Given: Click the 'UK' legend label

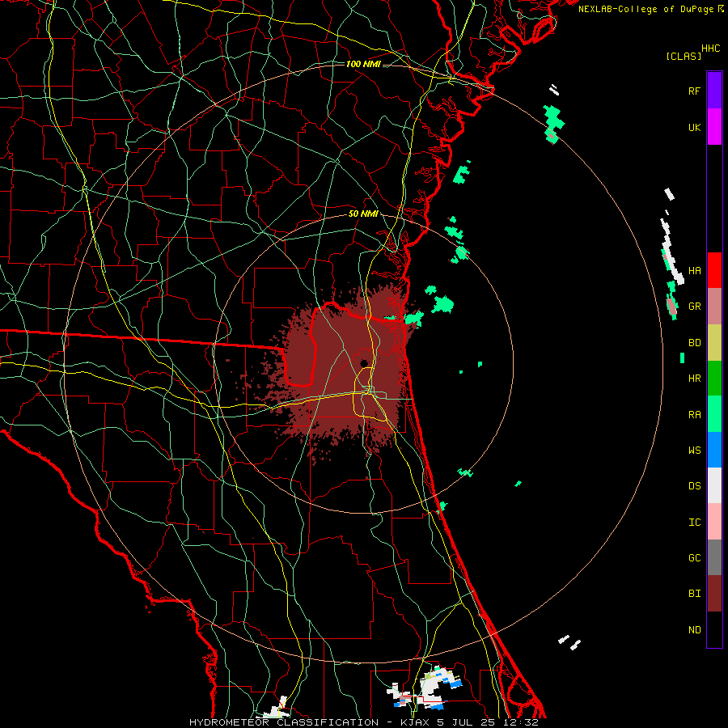Looking at the screenshot, I should click(x=694, y=128).
